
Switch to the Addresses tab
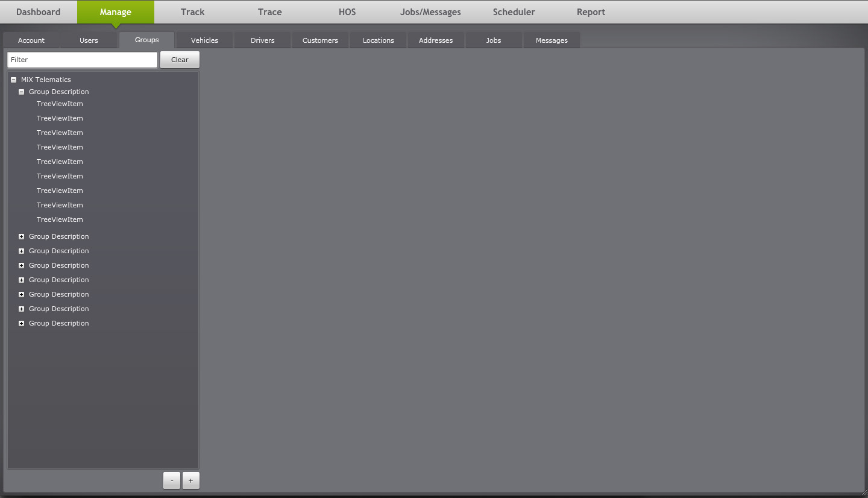pyautogui.click(x=436, y=40)
